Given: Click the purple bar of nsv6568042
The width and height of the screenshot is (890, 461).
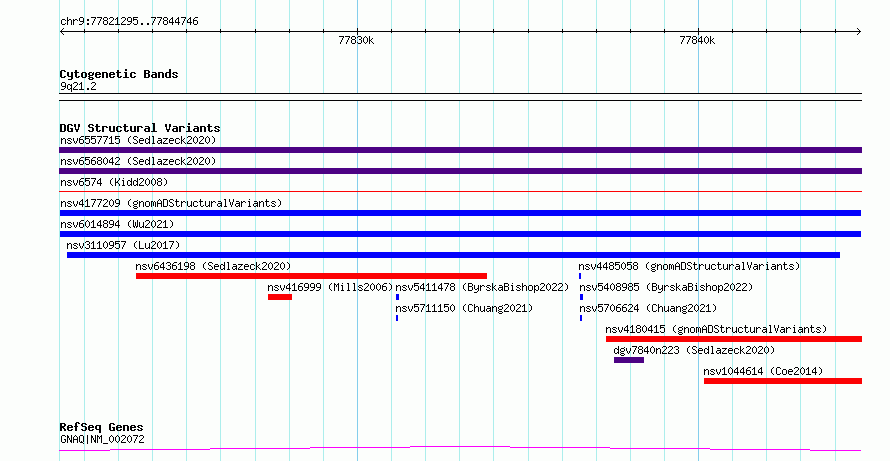Looking at the screenshot, I should tap(460, 171).
